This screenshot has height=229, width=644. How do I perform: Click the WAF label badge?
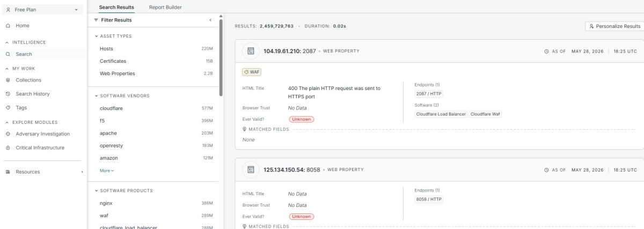(252, 72)
